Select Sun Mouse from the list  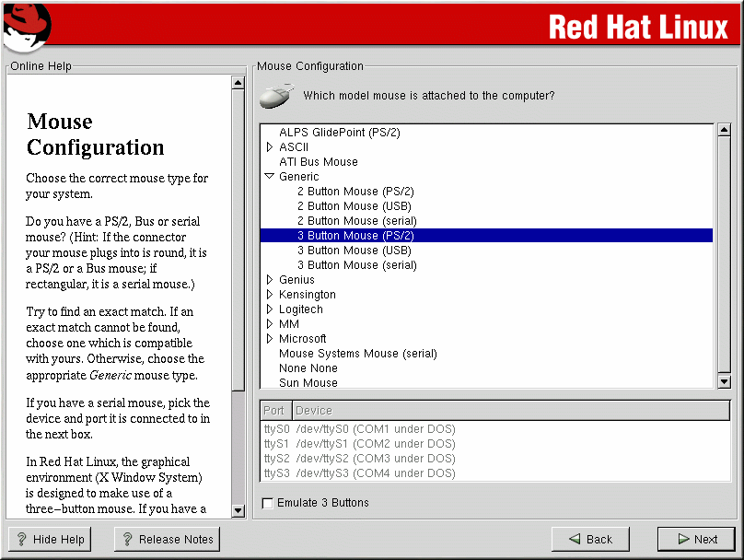[x=308, y=383]
